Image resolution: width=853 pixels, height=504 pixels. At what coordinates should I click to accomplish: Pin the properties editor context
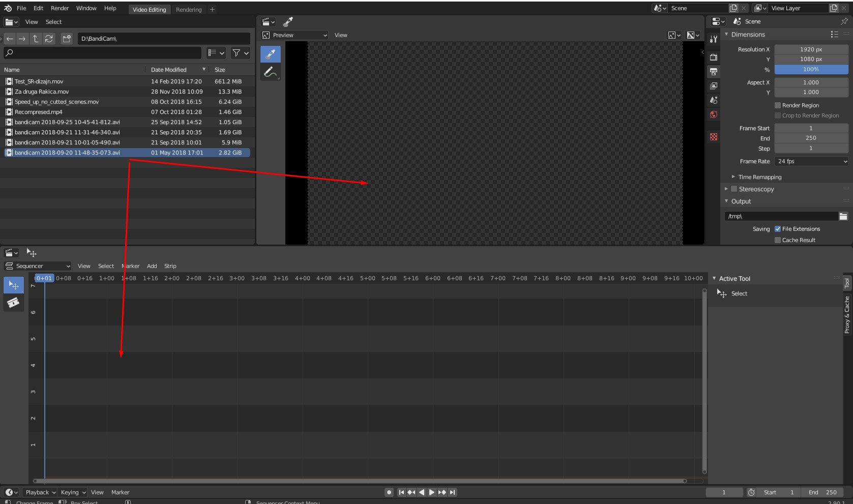(x=844, y=21)
